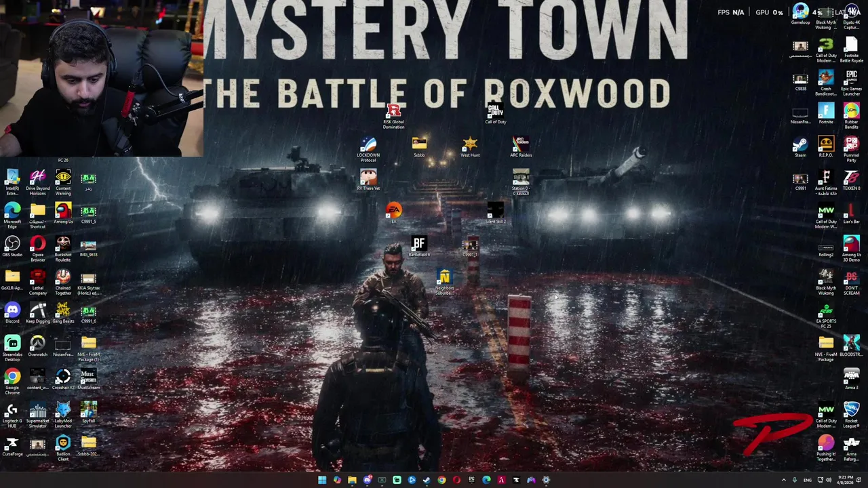Open the ENG language switcher
Screen dimensions: 868x488
(808, 480)
